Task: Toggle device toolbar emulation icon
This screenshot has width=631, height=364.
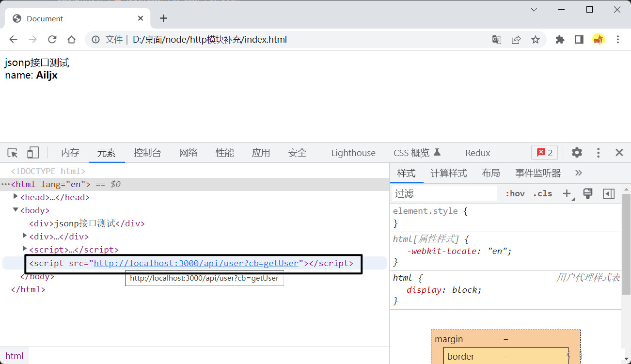Action: [32, 153]
